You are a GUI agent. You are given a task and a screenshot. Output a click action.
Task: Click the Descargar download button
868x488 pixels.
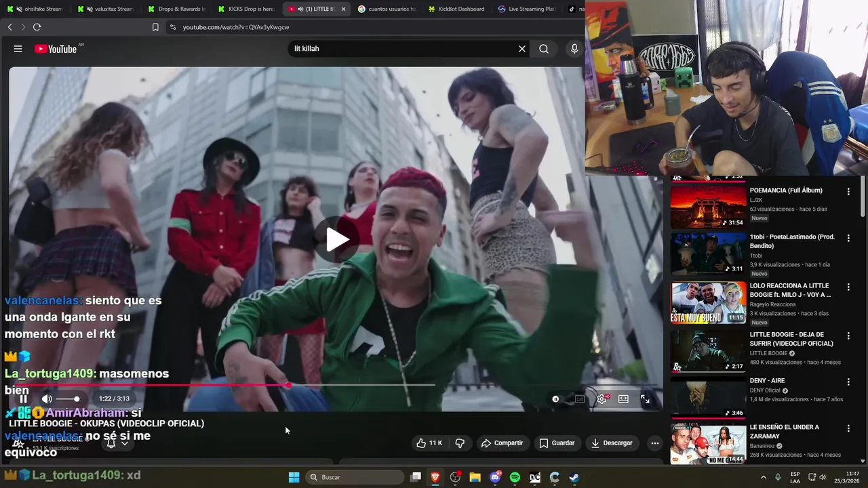point(612,443)
